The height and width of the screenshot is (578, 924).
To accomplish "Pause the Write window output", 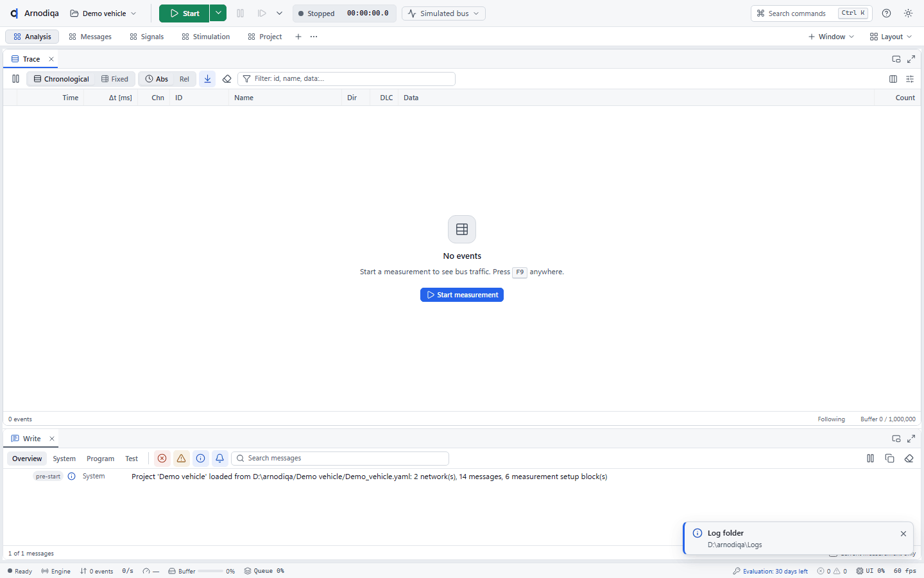I will pos(871,459).
